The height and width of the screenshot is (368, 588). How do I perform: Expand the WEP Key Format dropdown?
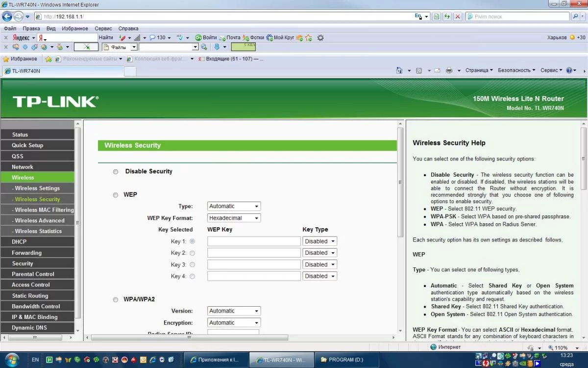coord(234,218)
